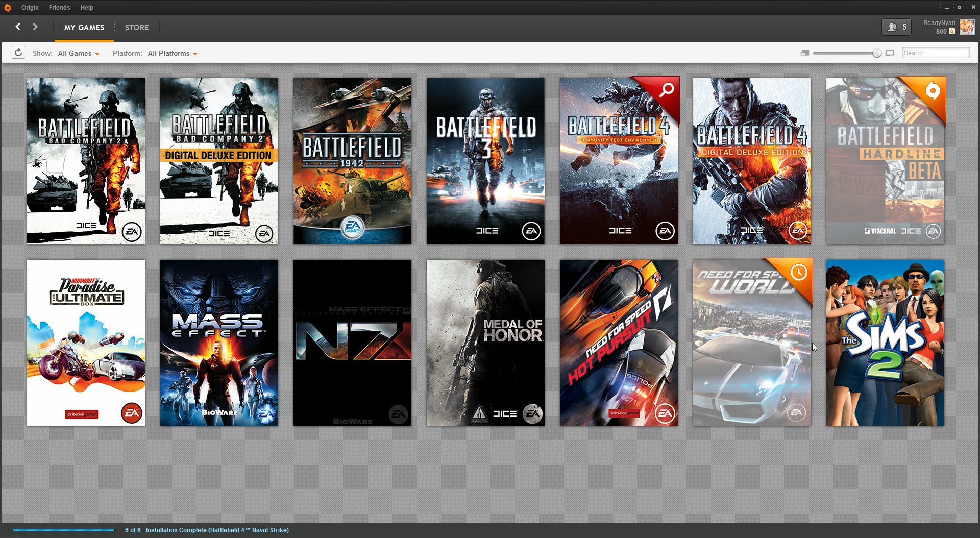This screenshot has height=538, width=980.
Task: Select the Battlefield 3 tile
Action: pos(485,161)
